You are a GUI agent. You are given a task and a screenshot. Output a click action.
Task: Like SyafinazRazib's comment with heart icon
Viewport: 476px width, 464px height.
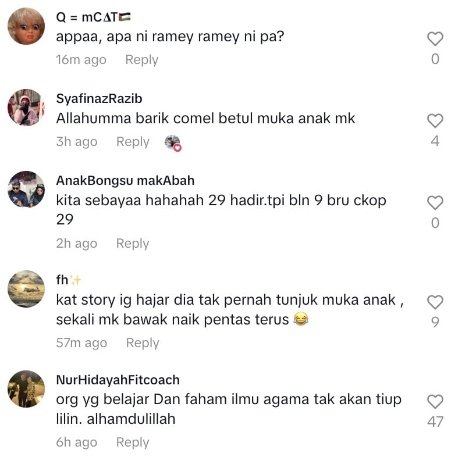pos(435,121)
